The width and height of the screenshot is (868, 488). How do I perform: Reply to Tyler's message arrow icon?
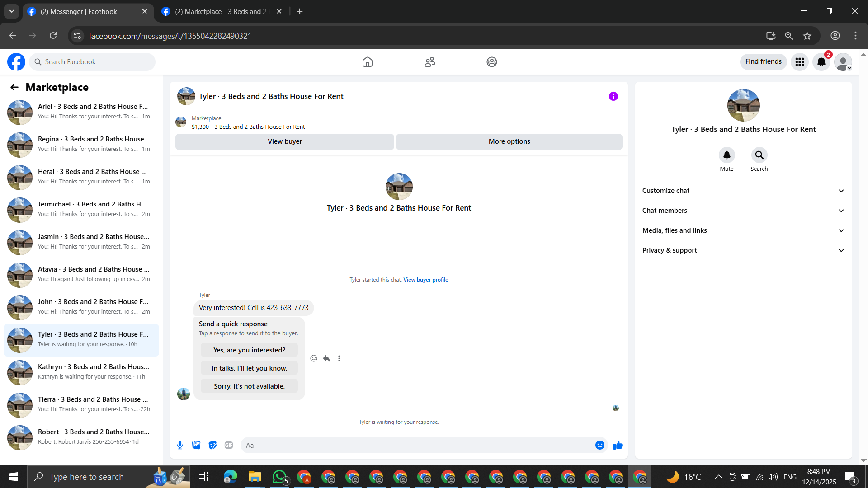pyautogui.click(x=326, y=358)
